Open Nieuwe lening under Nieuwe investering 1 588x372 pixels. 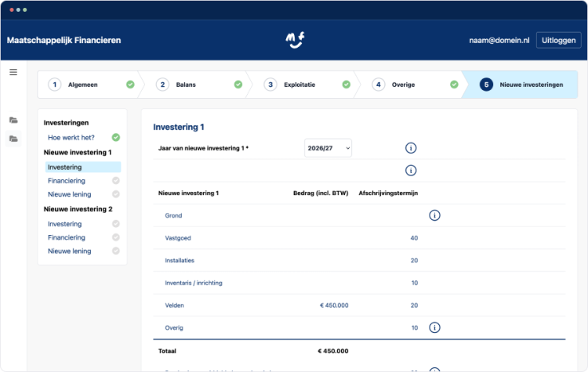[69, 194]
